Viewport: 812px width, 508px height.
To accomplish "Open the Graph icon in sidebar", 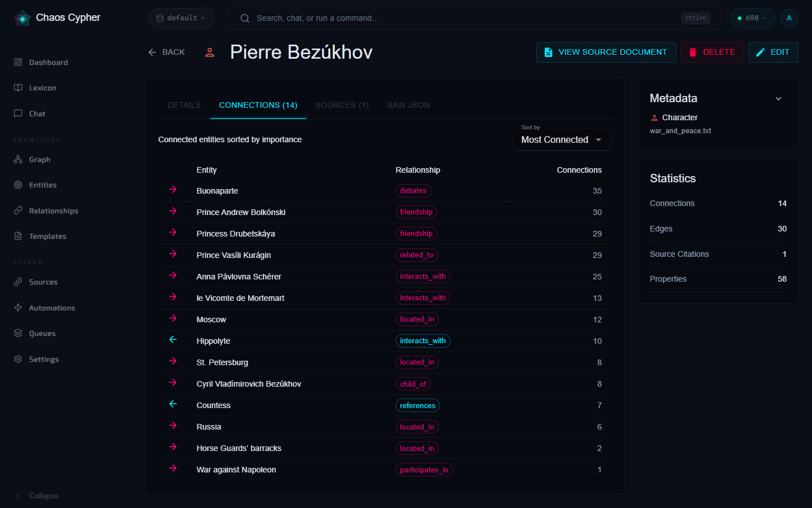I will (18, 159).
